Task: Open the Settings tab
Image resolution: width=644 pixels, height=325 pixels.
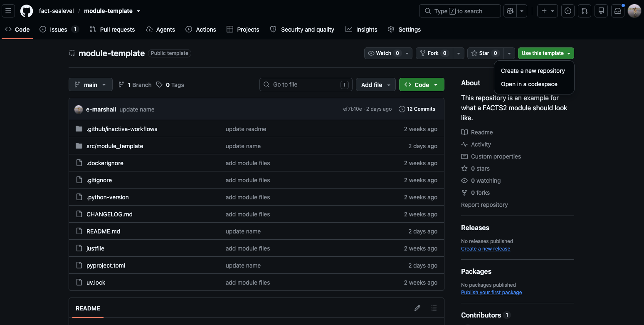Action: pos(404,30)
